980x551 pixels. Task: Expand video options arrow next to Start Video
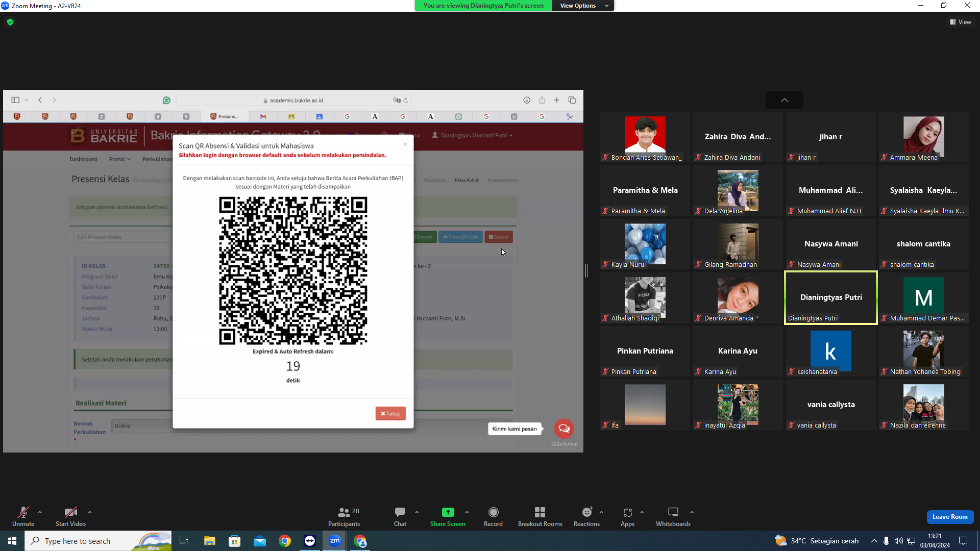90,512
